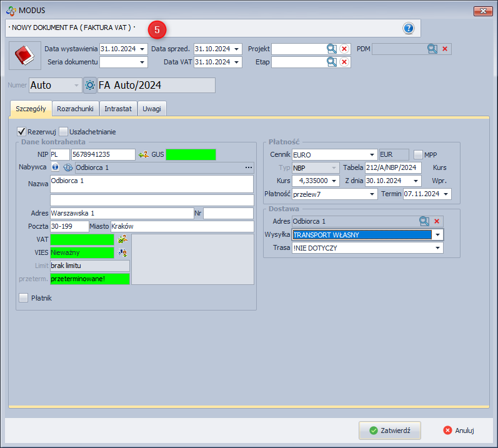
Task: Open the Intrastat tab
Action: click(x=118, y=109)
